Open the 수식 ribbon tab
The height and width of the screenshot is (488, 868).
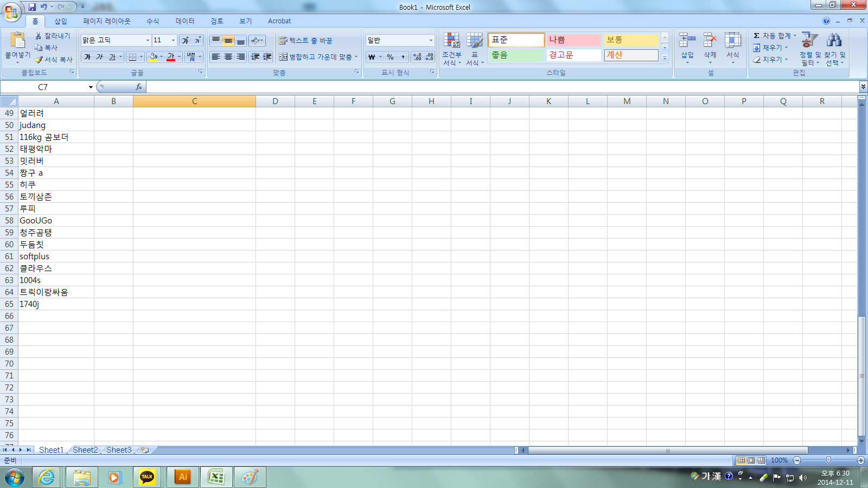pyautogui.click(x=153, y=21)
